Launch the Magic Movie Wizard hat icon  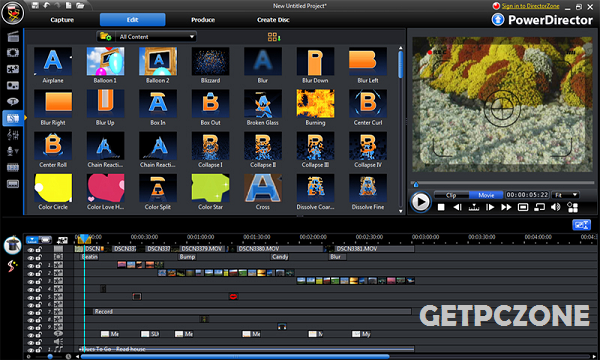coord(13,245)
